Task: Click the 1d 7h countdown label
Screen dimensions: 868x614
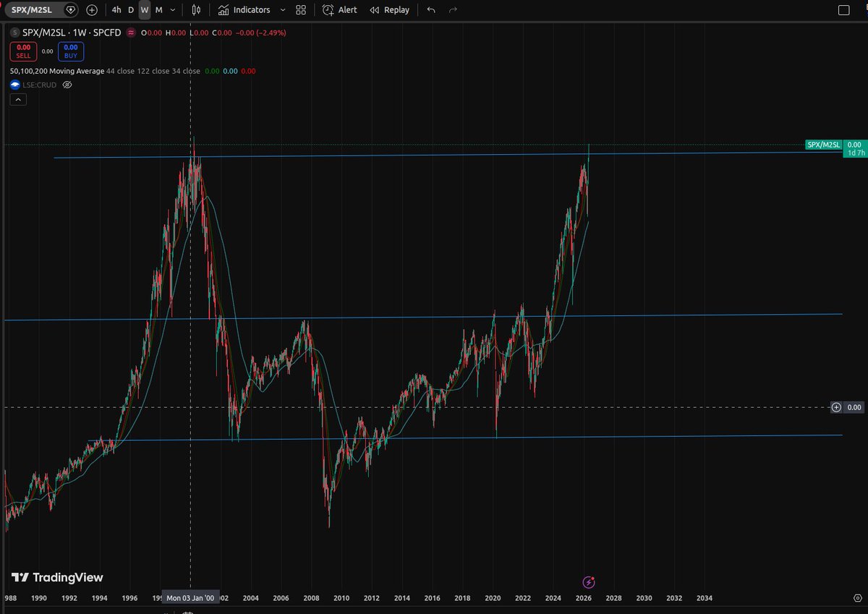Action: (x=855, y=153)
